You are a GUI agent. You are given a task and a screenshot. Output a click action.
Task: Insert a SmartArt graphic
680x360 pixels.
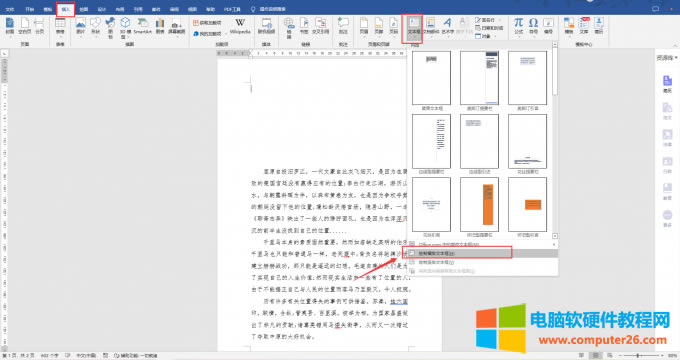(x=142, y=26)
